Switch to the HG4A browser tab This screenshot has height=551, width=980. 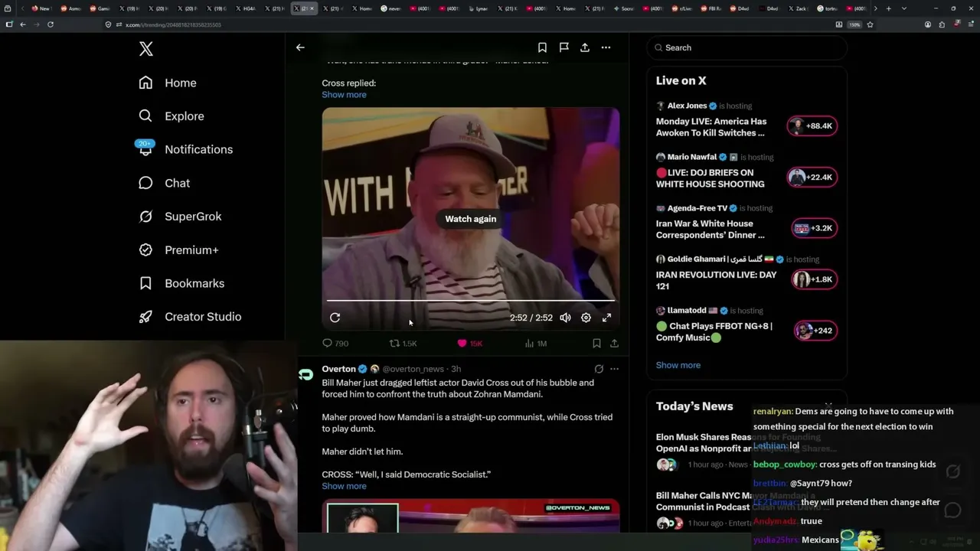pos(247,8)
